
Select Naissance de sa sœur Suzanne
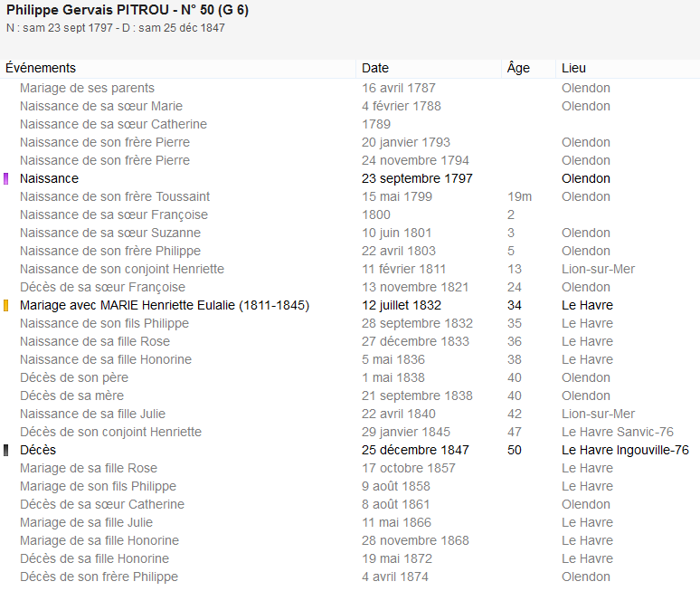point(350,233)
